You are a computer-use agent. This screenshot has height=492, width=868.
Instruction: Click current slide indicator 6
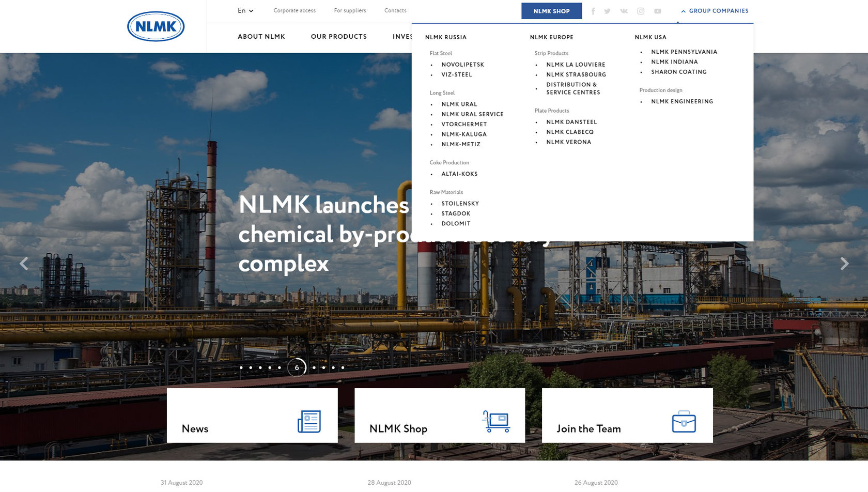pos(297,367)
